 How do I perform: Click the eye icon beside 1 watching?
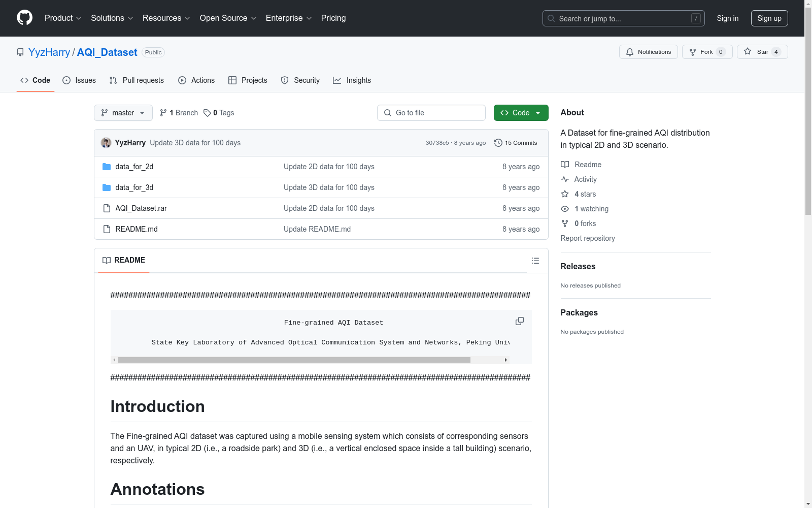(x=565, y=209)
